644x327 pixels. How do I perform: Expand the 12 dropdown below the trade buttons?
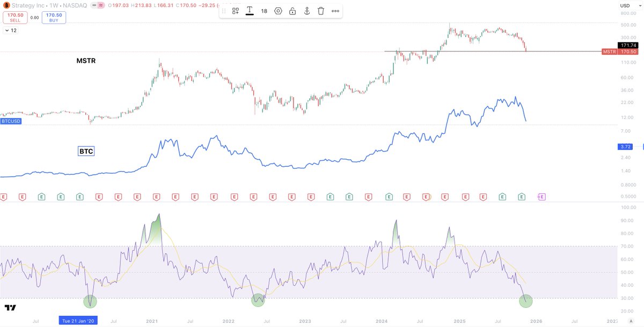point(10,31)
